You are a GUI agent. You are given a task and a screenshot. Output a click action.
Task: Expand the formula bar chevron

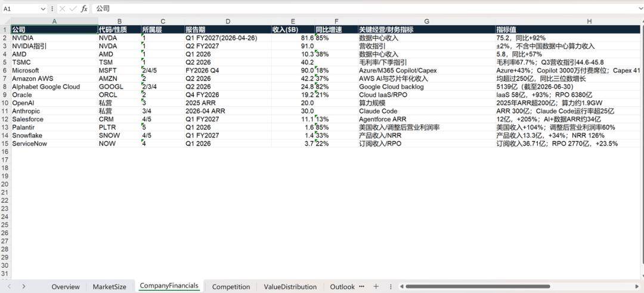[x=639, y=8]
